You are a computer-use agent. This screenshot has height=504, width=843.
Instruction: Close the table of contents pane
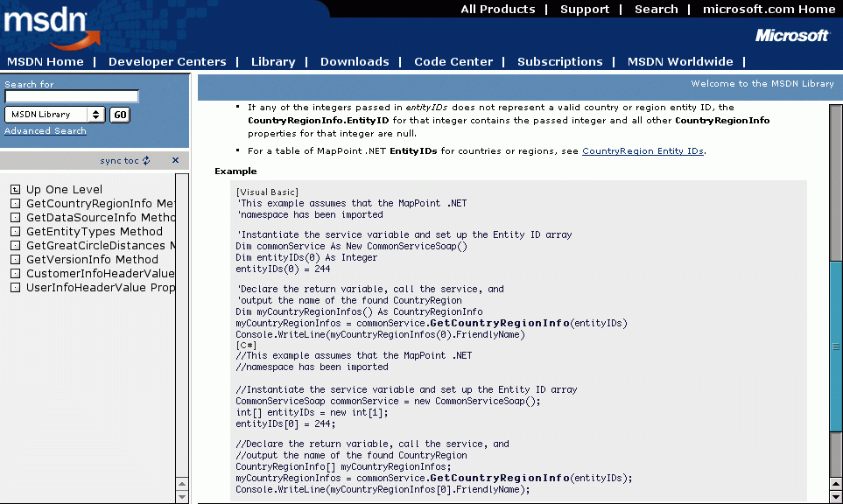175,160
